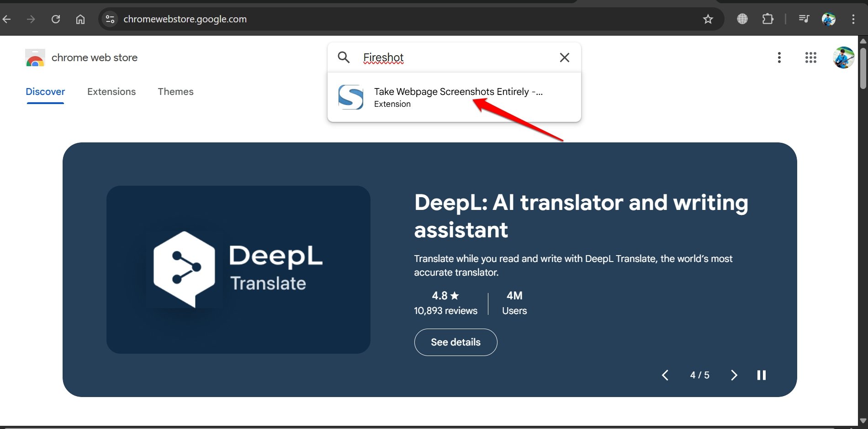The width and height of the screenshot is (868, 429).
Task: Open the Google account avatar on page
Action: (843, 58)
